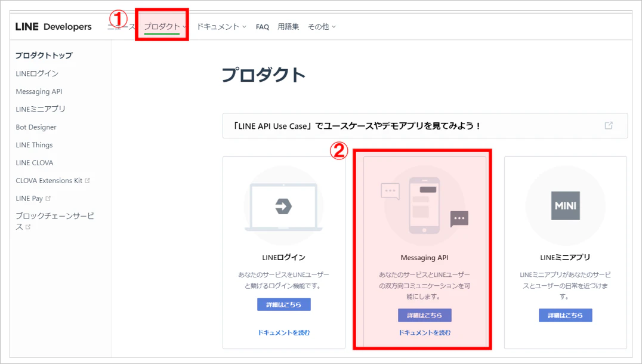Open LINE Pay sidebar link
Viewport: 642px width, 364px height.
29,198
